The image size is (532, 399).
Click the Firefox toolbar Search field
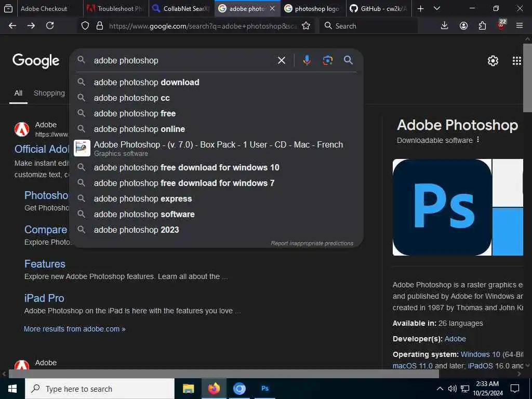pos(368,26)
